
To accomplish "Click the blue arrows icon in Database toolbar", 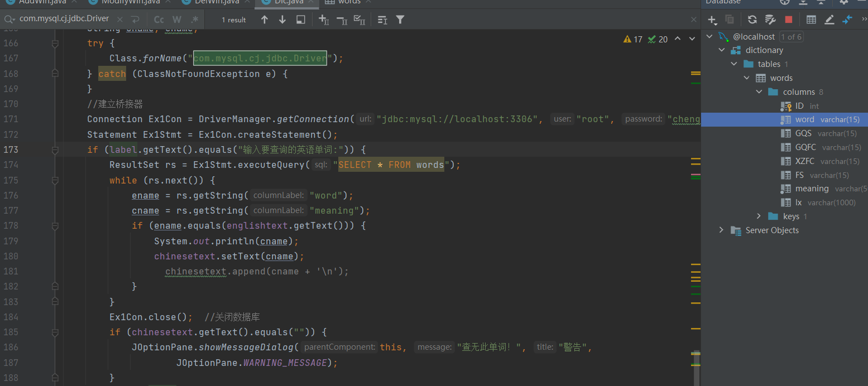I will [x=847, y=20].
